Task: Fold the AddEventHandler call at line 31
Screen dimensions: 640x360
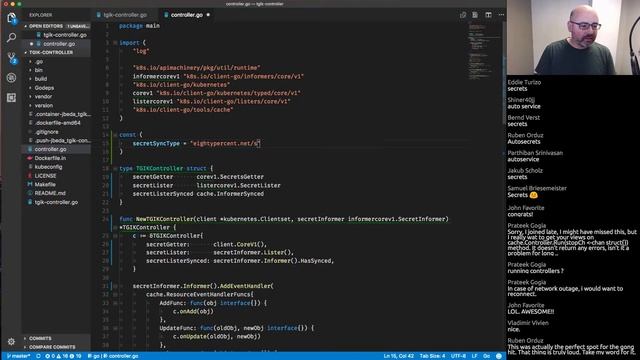Action: coord(115,286)
